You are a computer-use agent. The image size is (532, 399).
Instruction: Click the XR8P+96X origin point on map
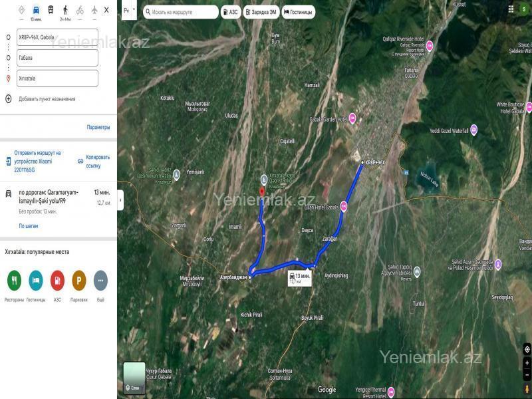tap(362, 163)
